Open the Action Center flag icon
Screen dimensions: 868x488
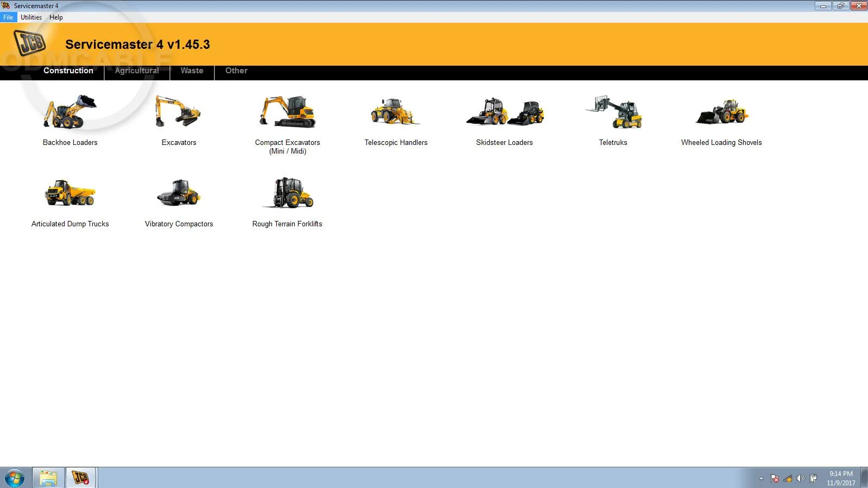[x=775, y=478]
